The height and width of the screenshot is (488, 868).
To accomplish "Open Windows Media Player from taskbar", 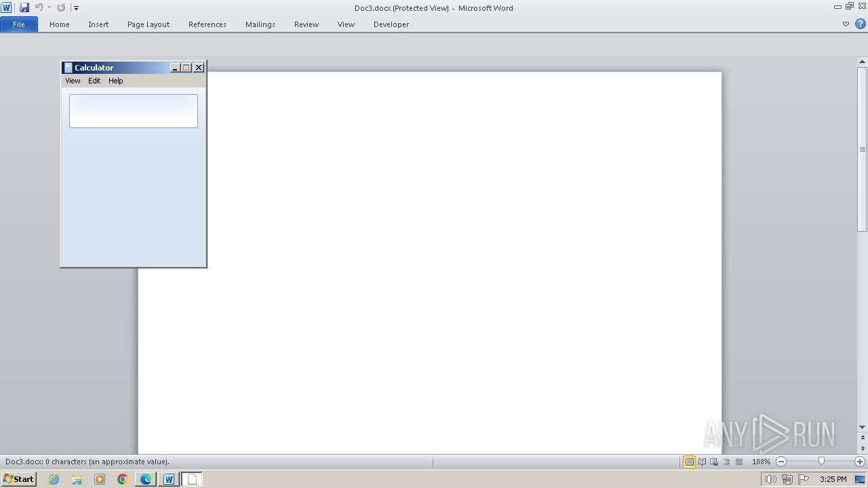I will pyautogui.click(x=100, y=479).
